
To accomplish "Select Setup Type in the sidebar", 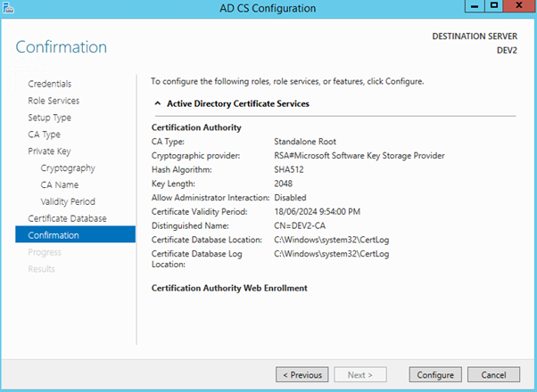I will 49,118.
